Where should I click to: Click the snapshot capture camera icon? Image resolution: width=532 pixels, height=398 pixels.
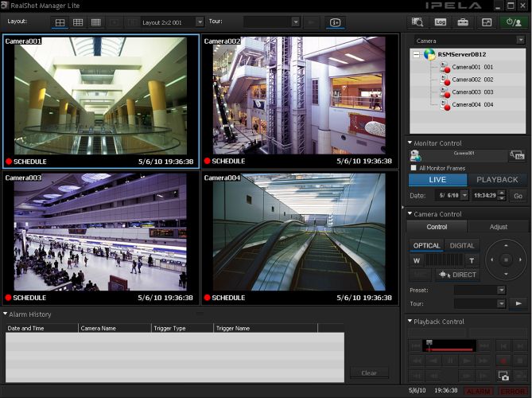tap(503, 375)
